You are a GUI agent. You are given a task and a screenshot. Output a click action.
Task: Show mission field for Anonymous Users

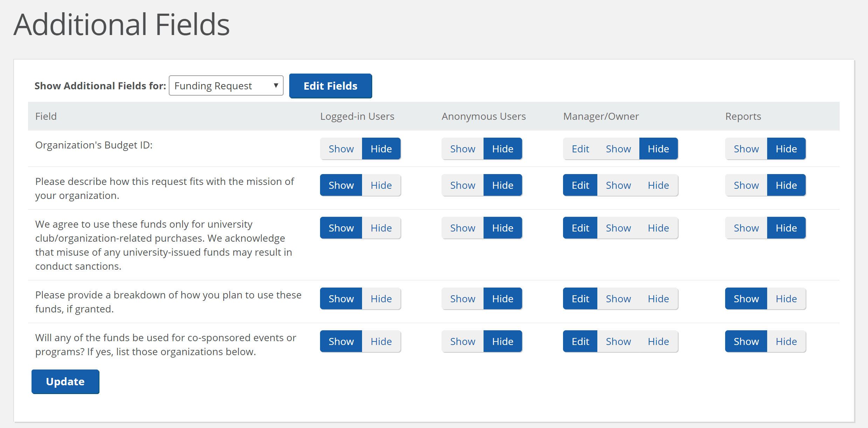pyautogui.click(x=463, y=185)
